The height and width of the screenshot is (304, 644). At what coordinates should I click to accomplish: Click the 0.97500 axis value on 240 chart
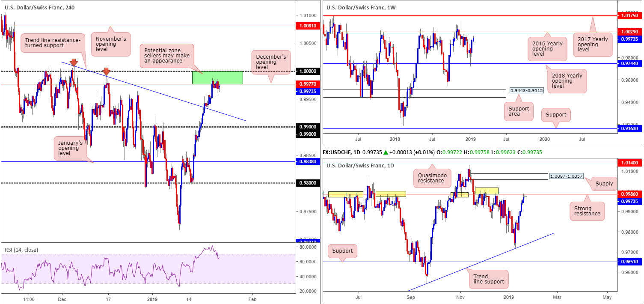point(307,212)
